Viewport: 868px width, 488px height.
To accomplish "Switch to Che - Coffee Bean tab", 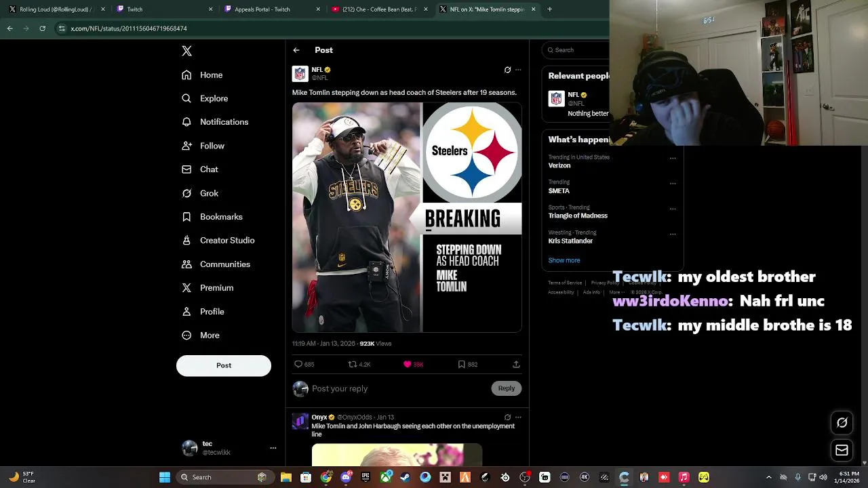I will pos(380,9).
